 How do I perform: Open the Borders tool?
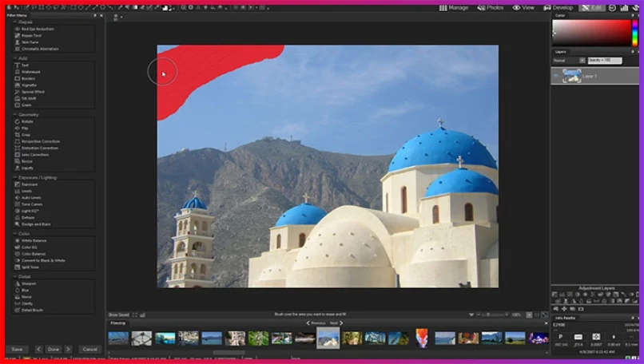click(25, 78)
